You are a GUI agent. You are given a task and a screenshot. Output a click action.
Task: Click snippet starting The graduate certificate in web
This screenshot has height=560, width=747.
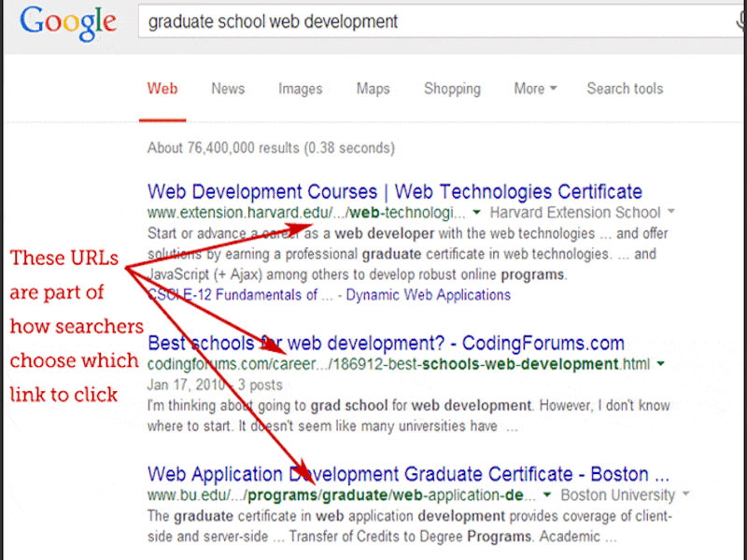point(410,526)
